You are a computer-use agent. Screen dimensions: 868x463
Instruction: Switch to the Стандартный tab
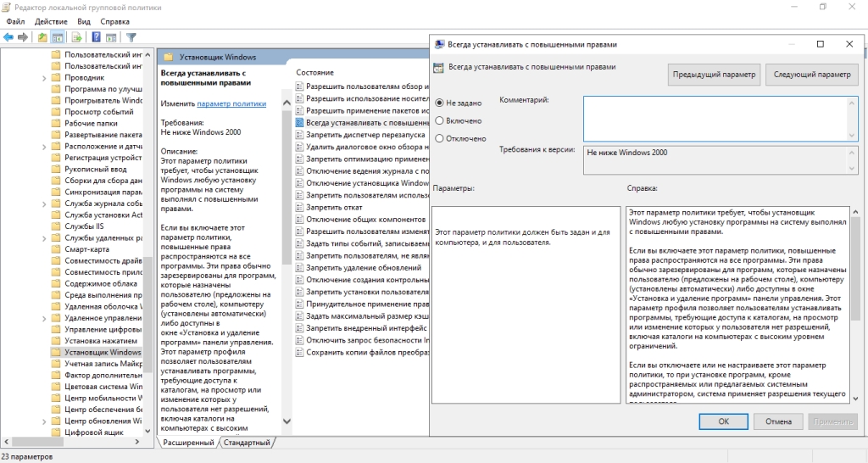(247, 443)
